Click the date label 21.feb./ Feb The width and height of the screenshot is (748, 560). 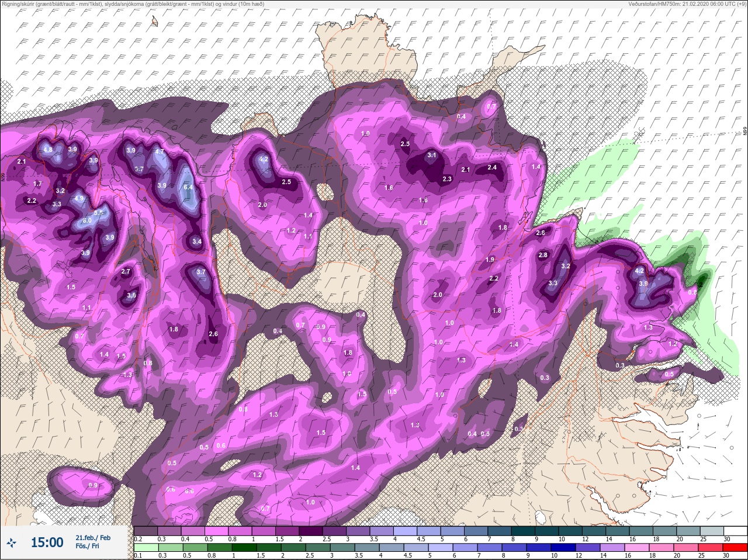(x=93, y=537)
